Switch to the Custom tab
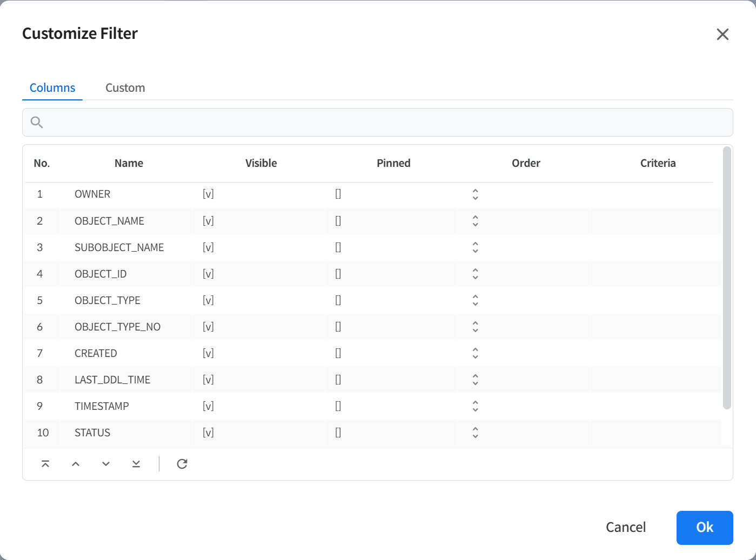Image resolution: width=756 pixels, height=560 pixels. click(x=125, y=88)
